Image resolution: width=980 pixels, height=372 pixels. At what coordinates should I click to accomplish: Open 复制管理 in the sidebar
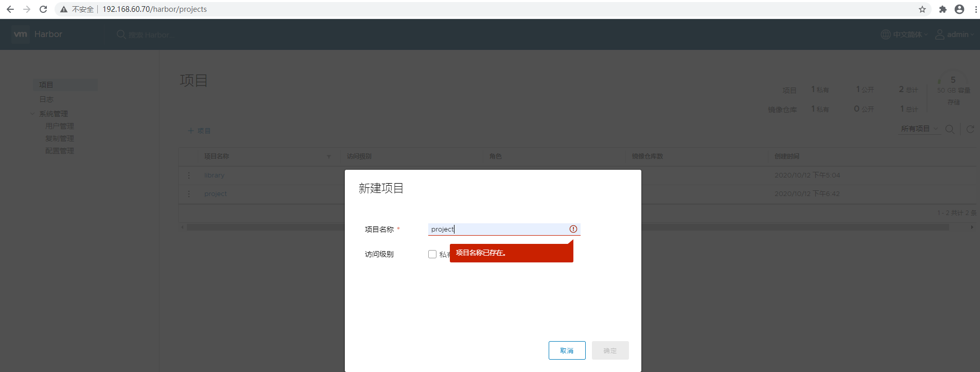pyautogui.click(x=60, y=138)
